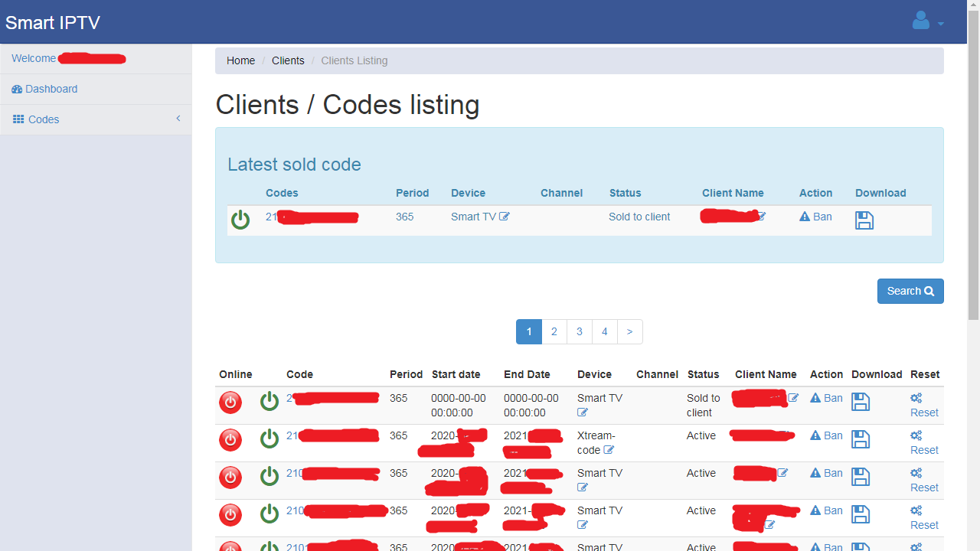This screenshot has width=980, height=551.
Task: Edit client name in the Sold to client table row
Action: click(793, 398)
